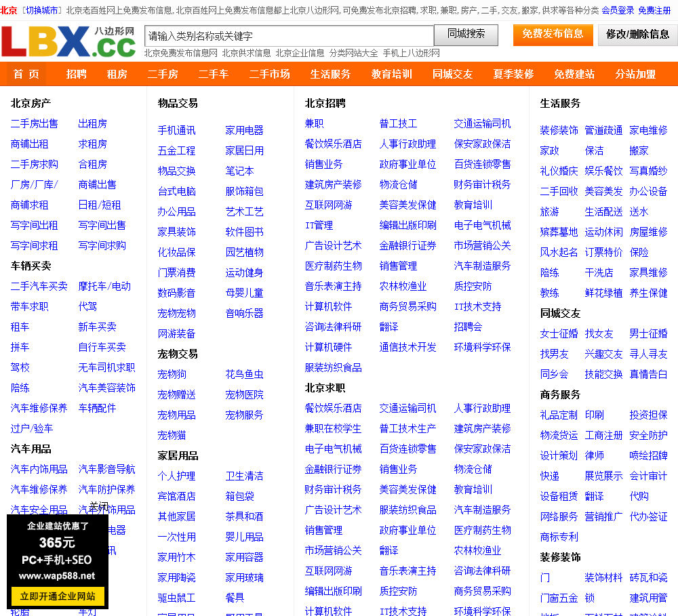
Task: Open the 装修装饰 service link
Action: 559,131
